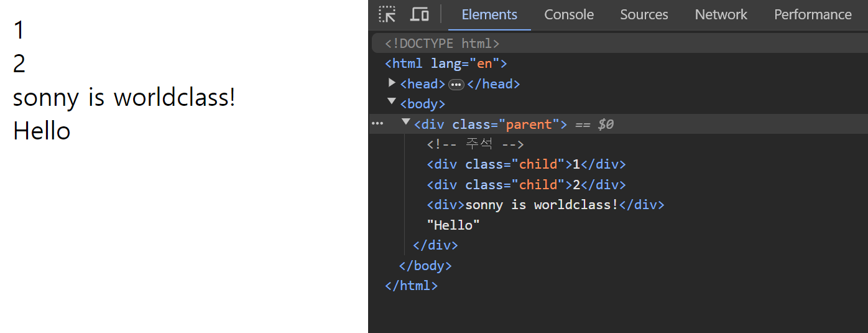Expand the head element node
This screenshot has width=868, height=333.
[x=392, y=83]
